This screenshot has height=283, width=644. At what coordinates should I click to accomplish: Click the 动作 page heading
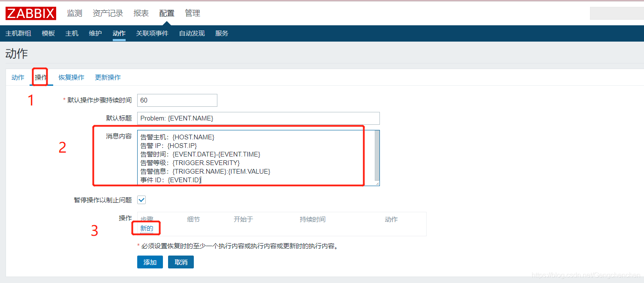[x=17, y=54]
